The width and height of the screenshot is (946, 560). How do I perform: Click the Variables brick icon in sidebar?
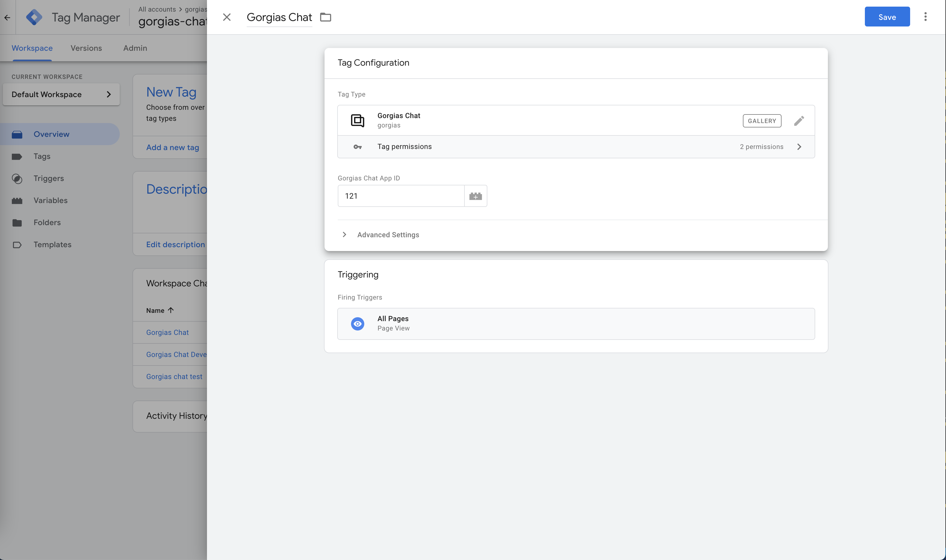[17, 201]
